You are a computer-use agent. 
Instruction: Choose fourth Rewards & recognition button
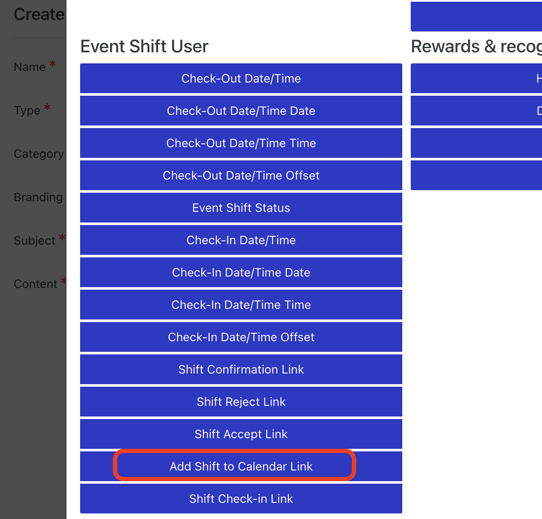click(x=476, y=175)
